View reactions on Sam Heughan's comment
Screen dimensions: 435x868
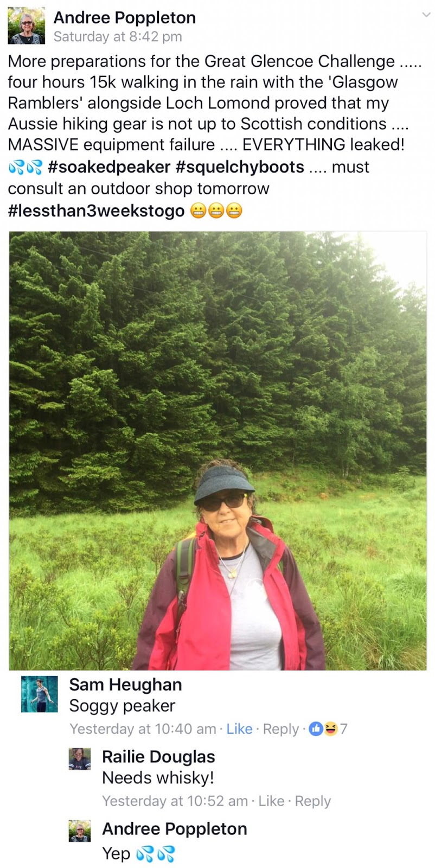pyautogui.click(x=328, y=729)
